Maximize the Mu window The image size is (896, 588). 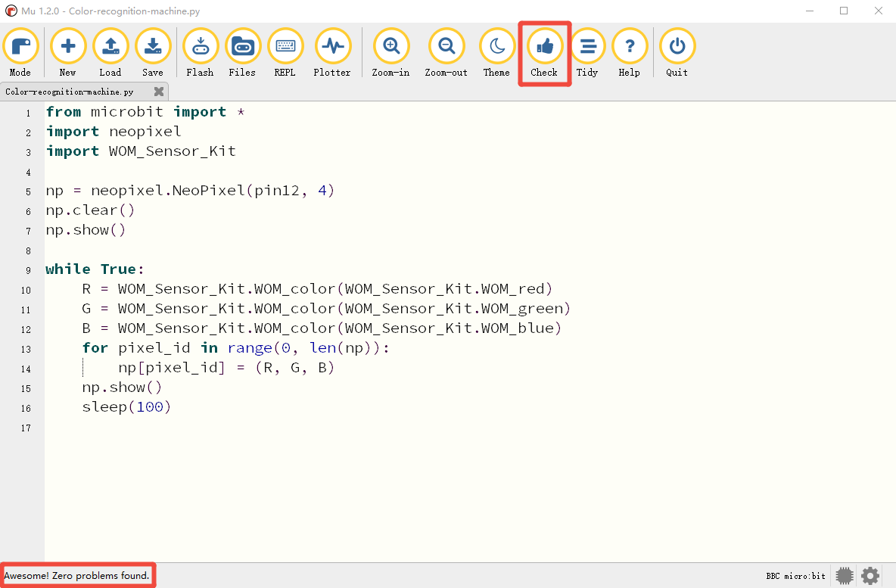(x=844, y=11)
